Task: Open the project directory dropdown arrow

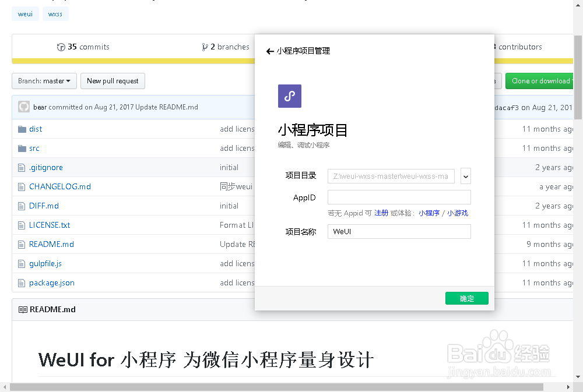Action: coord(465,176)
